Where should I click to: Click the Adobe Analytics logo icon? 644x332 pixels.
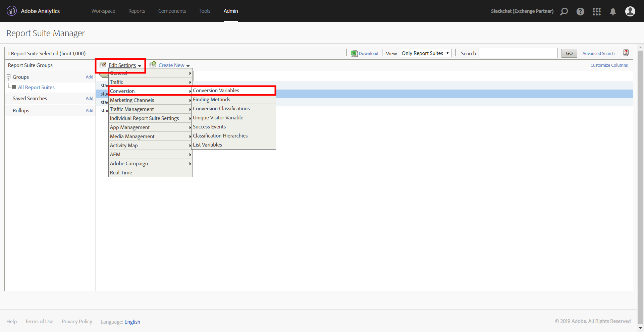click(12, 11)
